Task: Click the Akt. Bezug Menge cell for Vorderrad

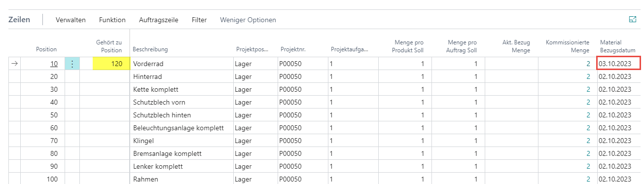Action: click(x=511, y=64)
